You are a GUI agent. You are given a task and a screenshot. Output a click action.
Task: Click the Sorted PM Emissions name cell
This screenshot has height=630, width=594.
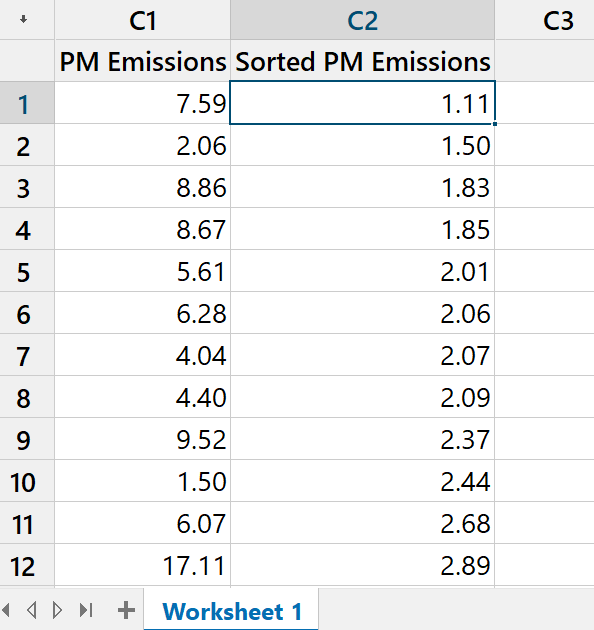tap(363, 61)
